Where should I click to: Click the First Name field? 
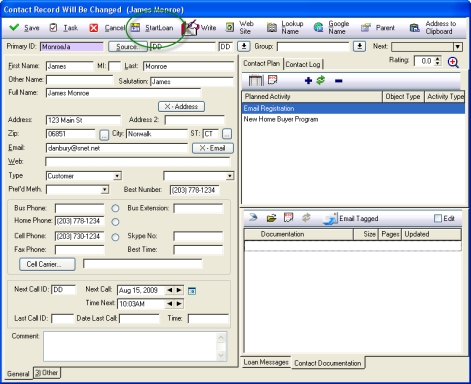pos(69,66)
